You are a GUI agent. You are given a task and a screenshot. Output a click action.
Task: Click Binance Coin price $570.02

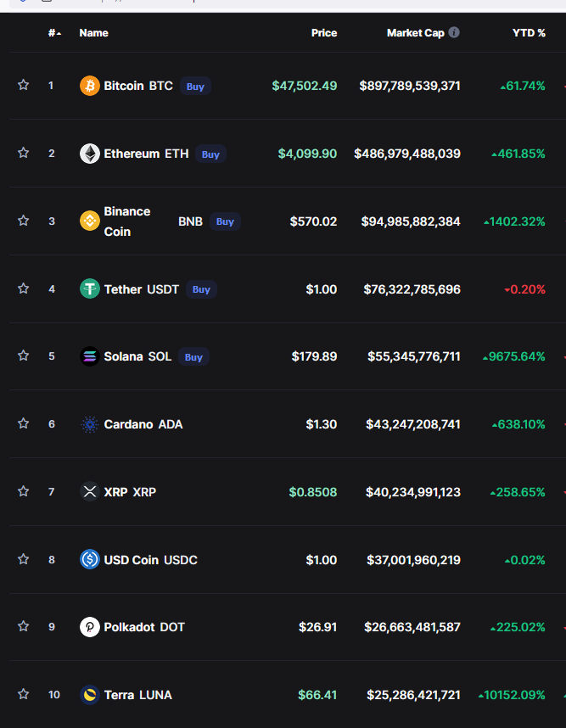click(x=313, y=221)
